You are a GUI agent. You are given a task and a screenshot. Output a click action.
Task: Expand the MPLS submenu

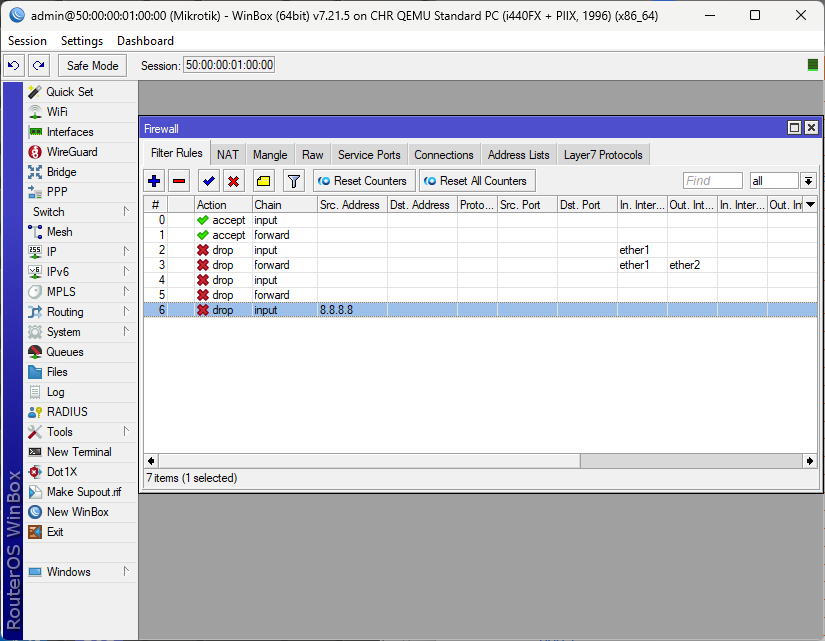click(x=79, y=292)
